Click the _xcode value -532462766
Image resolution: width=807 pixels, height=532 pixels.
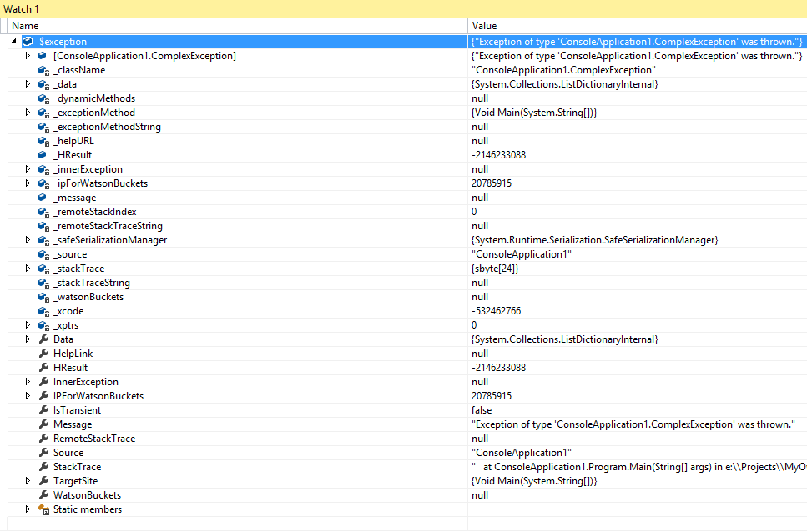coord(497,311)
